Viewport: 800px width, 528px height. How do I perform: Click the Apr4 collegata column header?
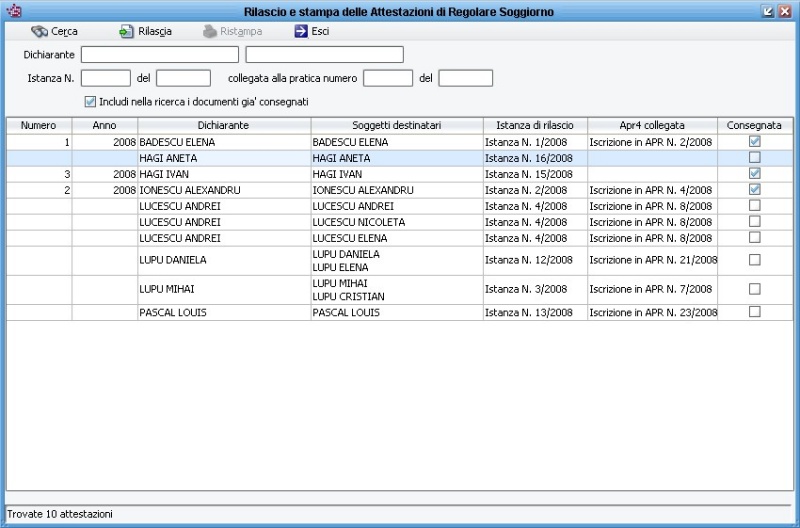tap(651, 125)
